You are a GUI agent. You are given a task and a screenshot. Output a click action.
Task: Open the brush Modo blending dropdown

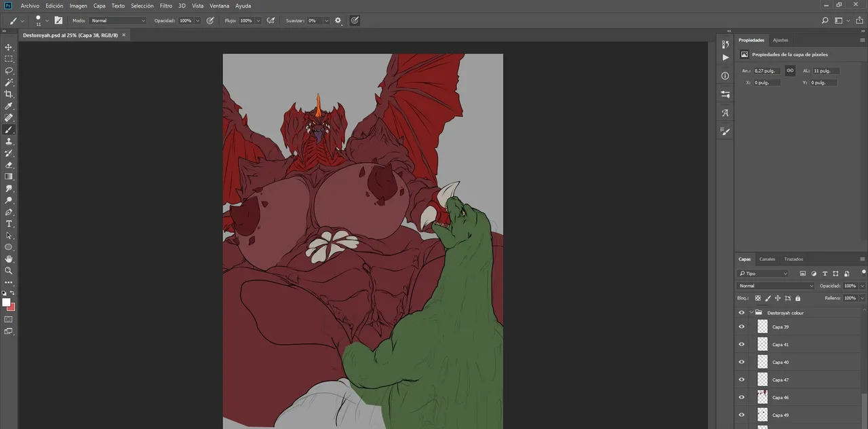(118, 21)
